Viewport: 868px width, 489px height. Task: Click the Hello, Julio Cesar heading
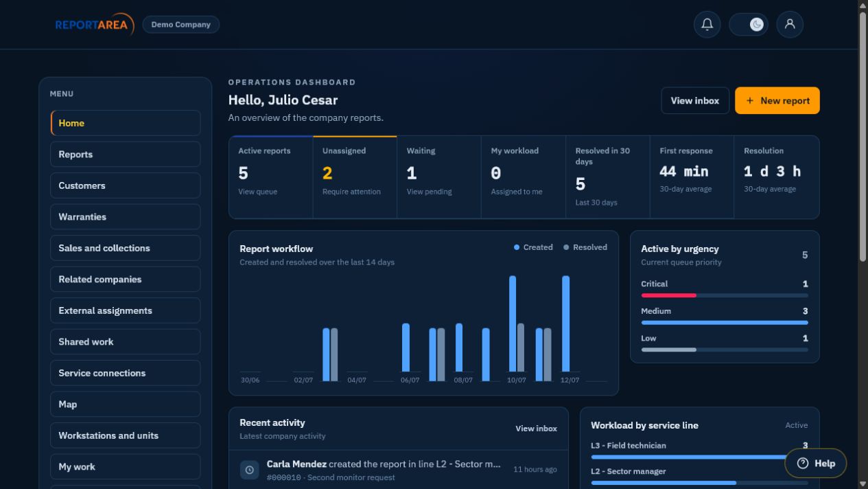(x=283, y=100)
